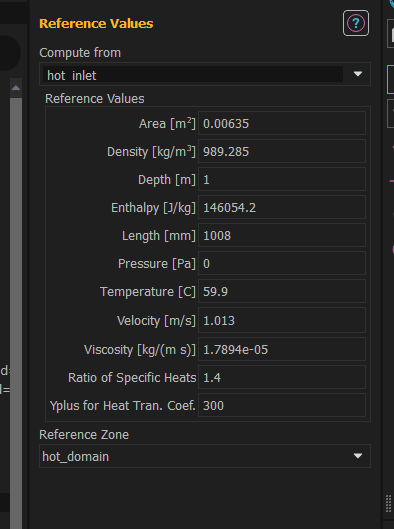Select the Temperature field showing 59.9
Screen dimensions: 394x529
pyautogui.click(x=282, y=291)
